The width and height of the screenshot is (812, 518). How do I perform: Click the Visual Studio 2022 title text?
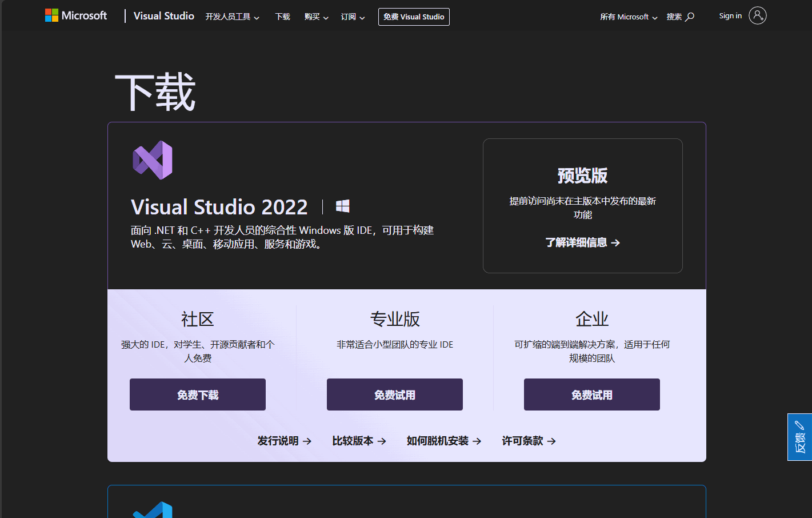click(x=219, y=207)
